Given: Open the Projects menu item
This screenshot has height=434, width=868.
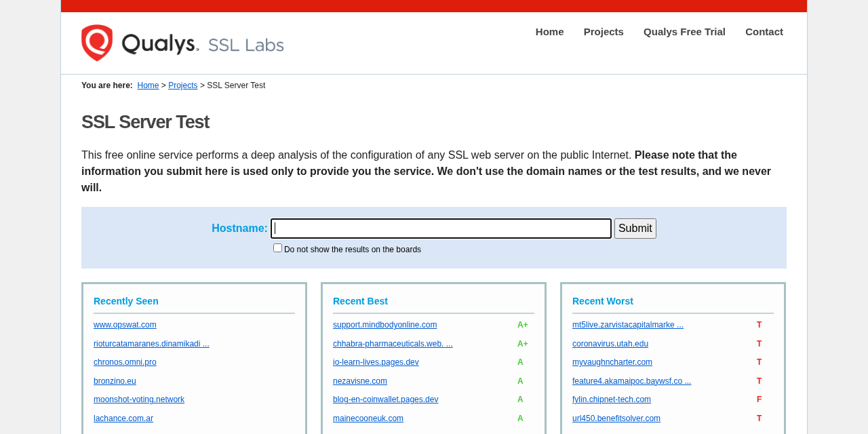Looking at the screenshot, I should [x=604, y=32].
